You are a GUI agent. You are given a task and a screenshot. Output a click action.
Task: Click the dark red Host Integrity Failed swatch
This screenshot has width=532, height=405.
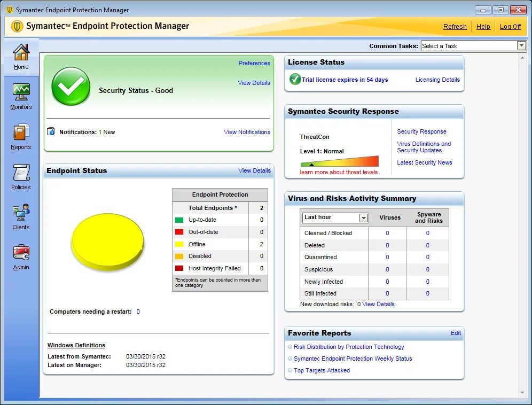[x=179, y=268]
